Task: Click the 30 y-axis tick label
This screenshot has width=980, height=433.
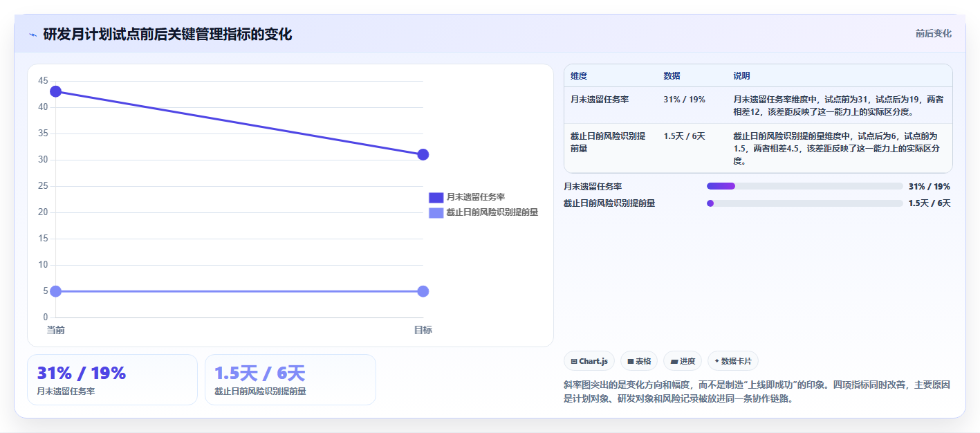Action: click(43, 160)
